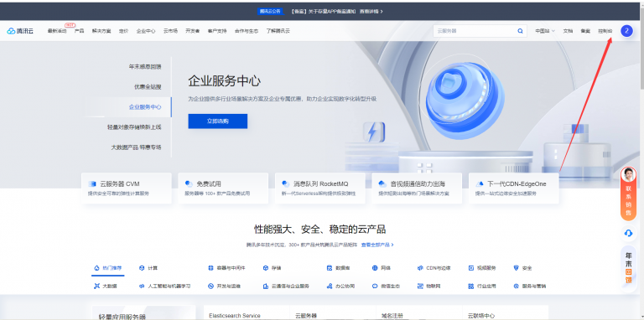This screenshot has width=644, height=320.
Task: Open the 最新活动 menu with HOT badge
Action: point(57,31)
